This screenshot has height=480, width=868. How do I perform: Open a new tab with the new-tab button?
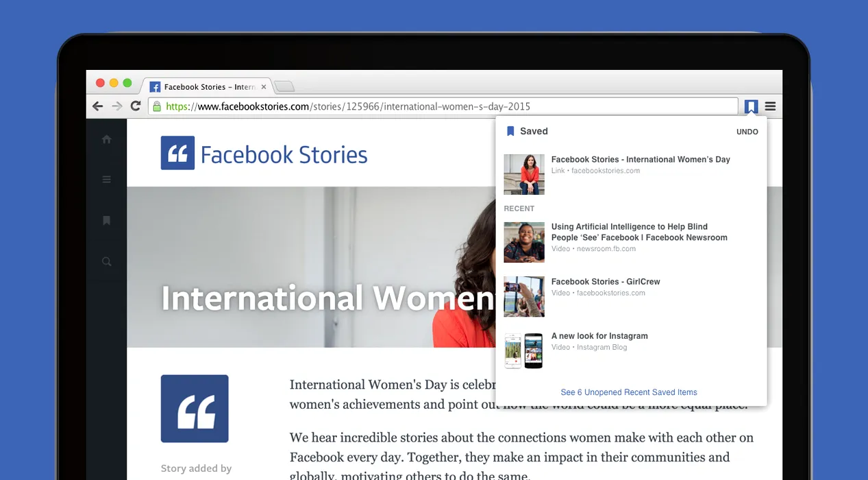[284, 86]
